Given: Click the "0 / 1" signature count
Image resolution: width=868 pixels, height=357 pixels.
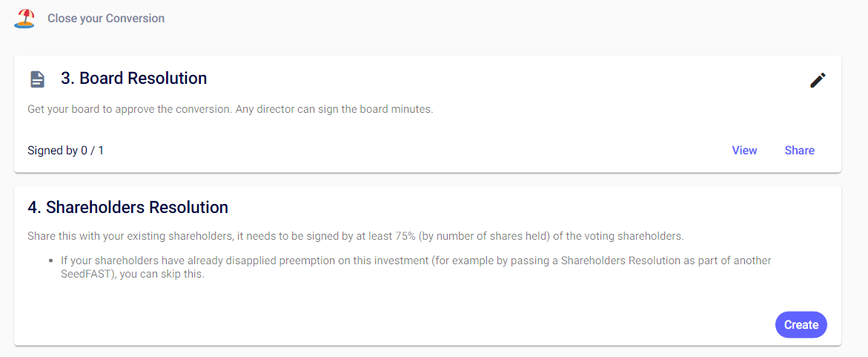Looking at the screenshot, I should [x=93, y=151].
